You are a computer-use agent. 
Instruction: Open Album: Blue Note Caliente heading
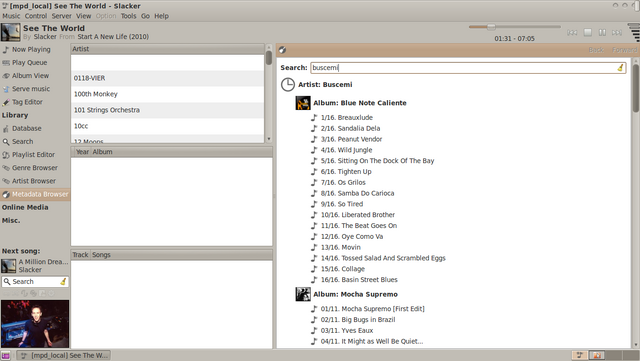pos(360,103)
